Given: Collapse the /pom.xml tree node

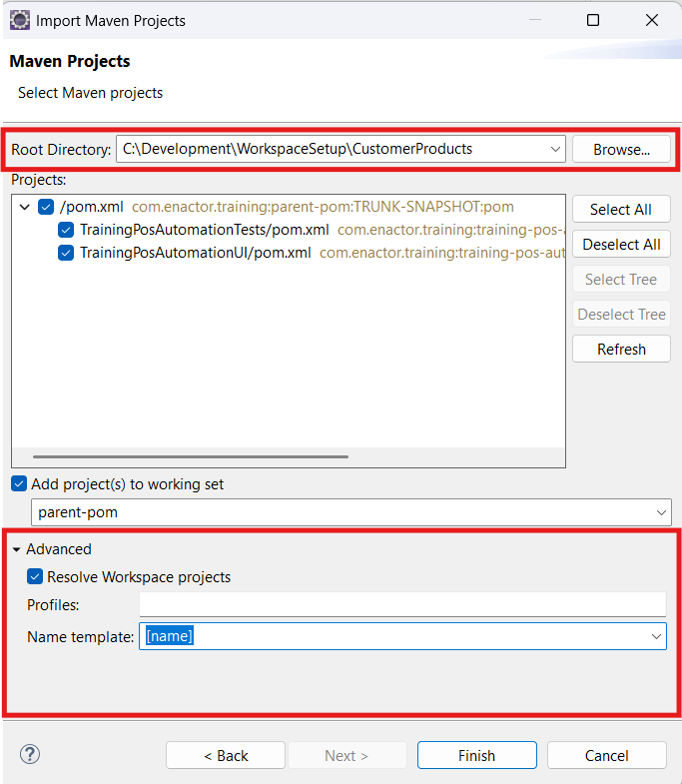Looking at the screenshot, I should [x=25, y=207].
